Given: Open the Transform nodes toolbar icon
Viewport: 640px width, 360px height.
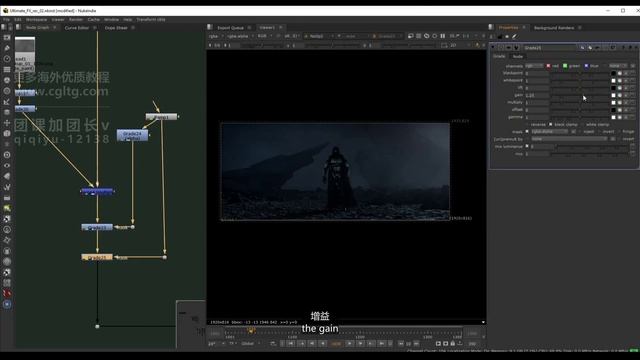Looking at the screenshot, I should click(x=7, y=123).
